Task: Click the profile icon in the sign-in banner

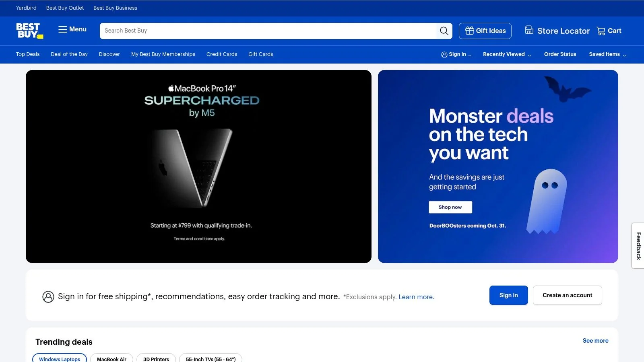Action: click(x=48, y=297)
